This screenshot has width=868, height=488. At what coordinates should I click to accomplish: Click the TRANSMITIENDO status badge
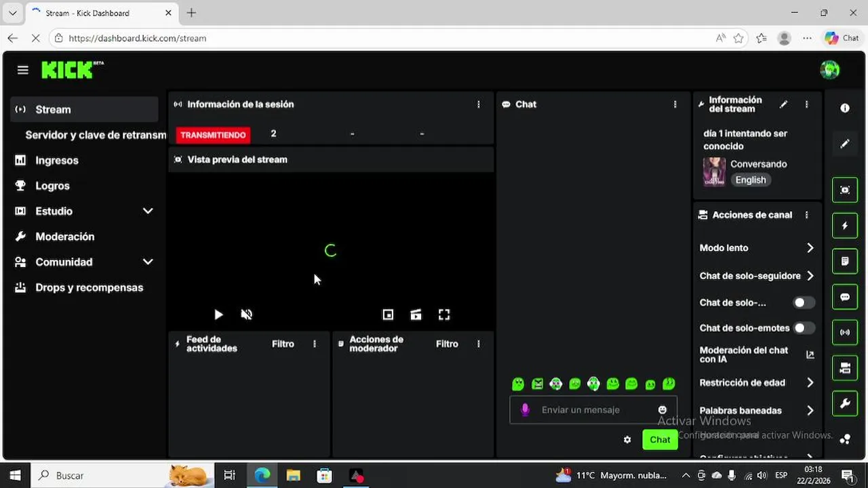pyautogui.click(x=213, y=135)
